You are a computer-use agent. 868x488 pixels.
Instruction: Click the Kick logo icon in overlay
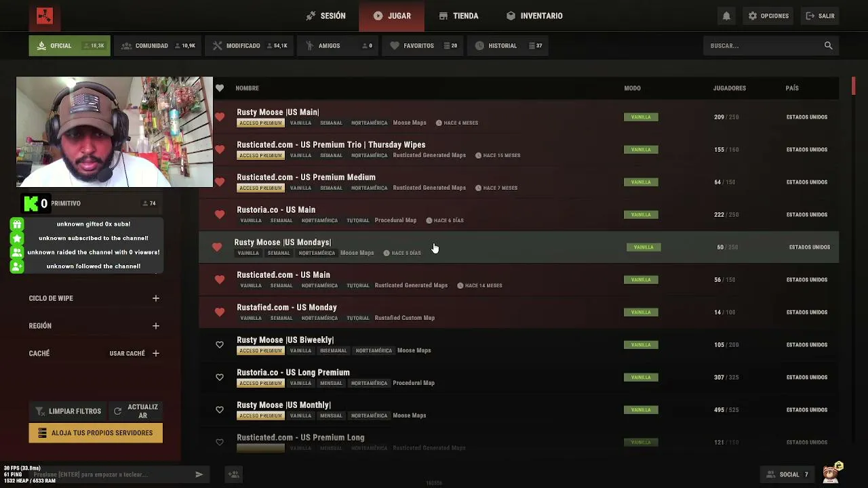(x=31, y=203)
